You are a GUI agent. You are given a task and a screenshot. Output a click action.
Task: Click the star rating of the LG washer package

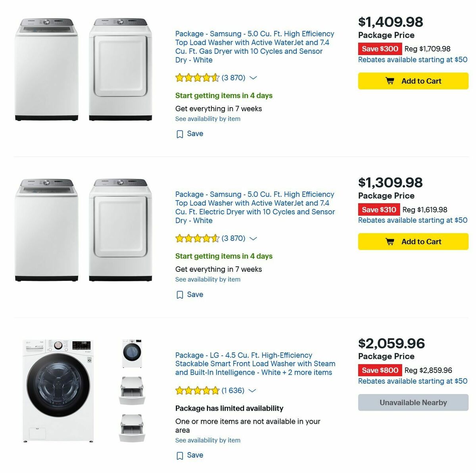click(x=197, y=390)
